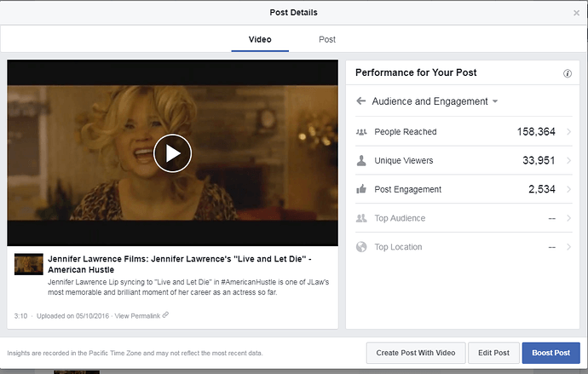Click the small video thumbnail beside title
This screenshot has width=588, height=374.
click(x=28, y=264)
